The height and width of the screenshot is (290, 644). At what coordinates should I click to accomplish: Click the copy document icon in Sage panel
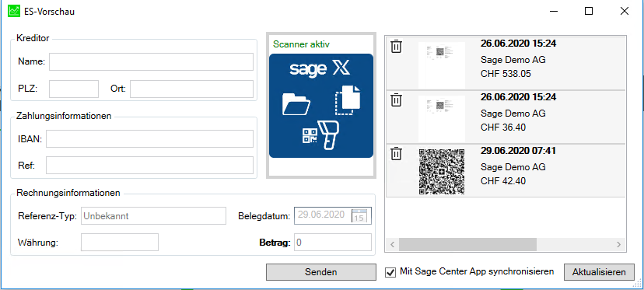(x=348, y=100)
